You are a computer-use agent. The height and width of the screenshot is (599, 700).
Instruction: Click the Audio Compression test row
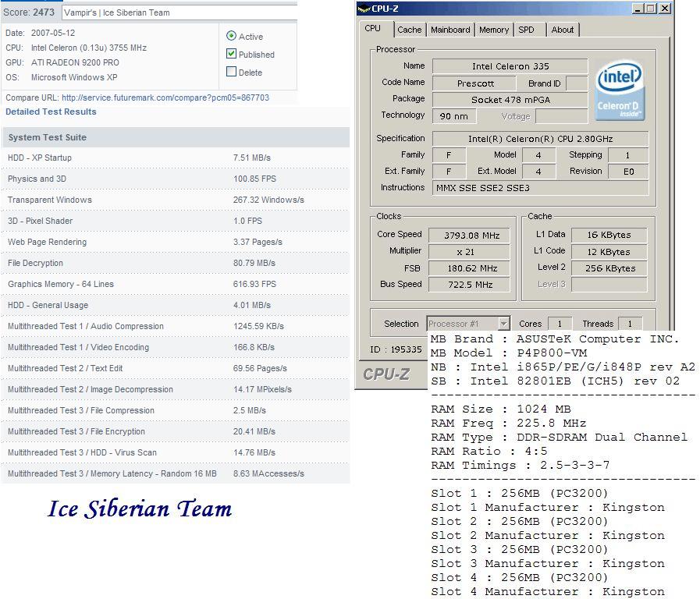click(176, 327)
